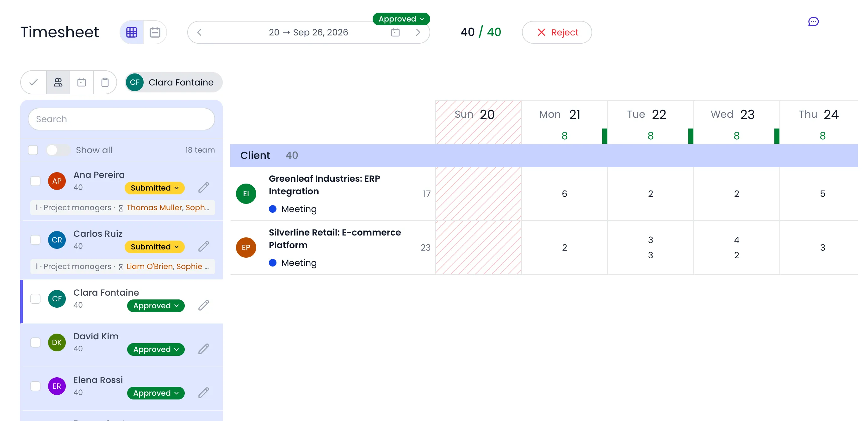Go to next week arrow

418,32
